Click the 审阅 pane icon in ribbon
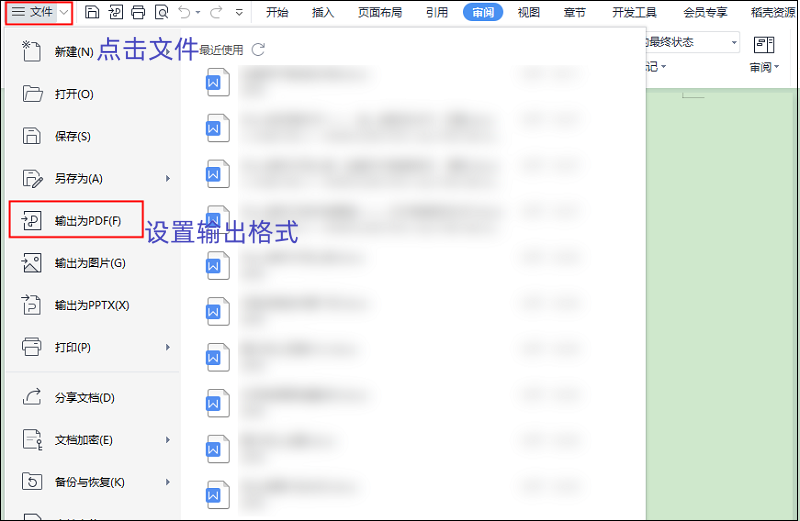Viewport: 800px width, 521px height. tap(764, 45)
